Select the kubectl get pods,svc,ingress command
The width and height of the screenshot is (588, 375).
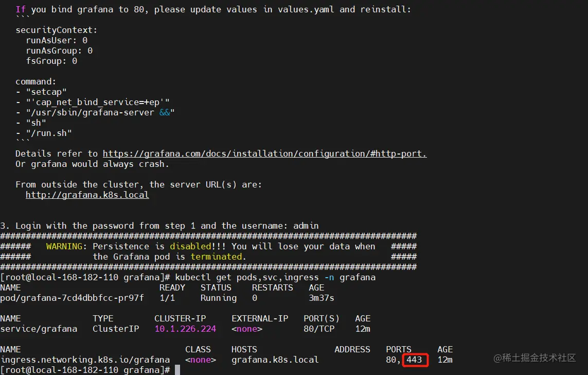tap(275, 277)
